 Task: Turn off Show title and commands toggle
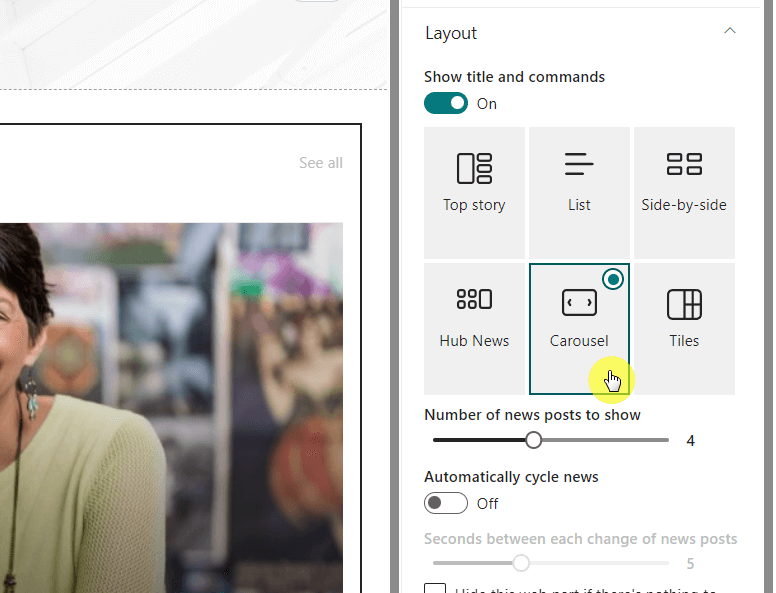pos(445,103)
